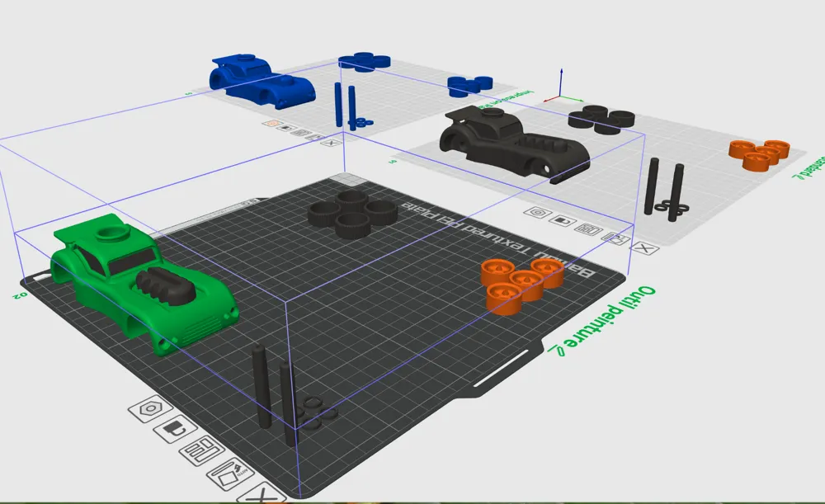Delete the blue car plate via X icon
Image resolution: width=825 pixels, height=504 pixels.
point(331,142)
